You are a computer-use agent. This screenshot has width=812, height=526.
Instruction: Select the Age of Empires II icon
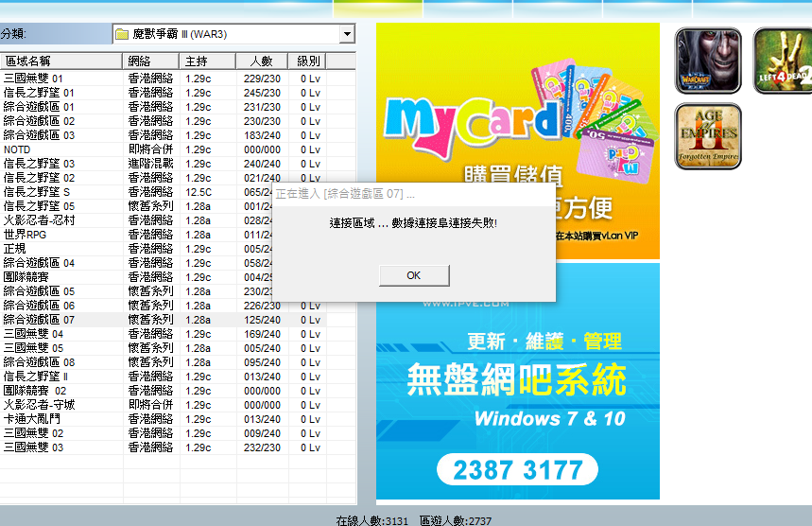(708, 135)
